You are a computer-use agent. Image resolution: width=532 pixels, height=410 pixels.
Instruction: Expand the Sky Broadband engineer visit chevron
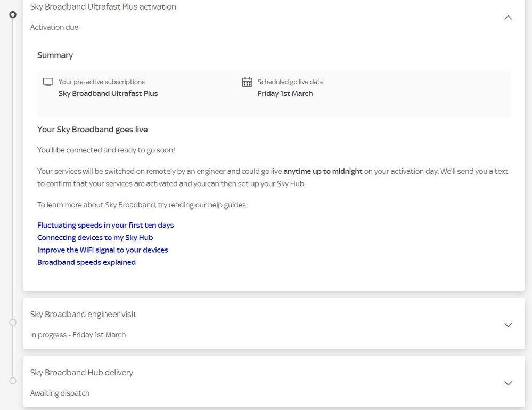point(508,325)
